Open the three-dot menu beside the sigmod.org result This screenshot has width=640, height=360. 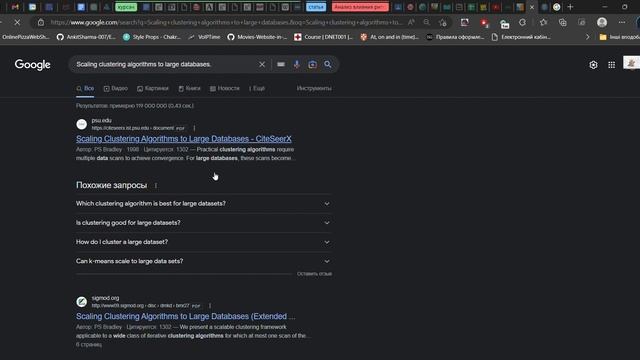point(210,306)
